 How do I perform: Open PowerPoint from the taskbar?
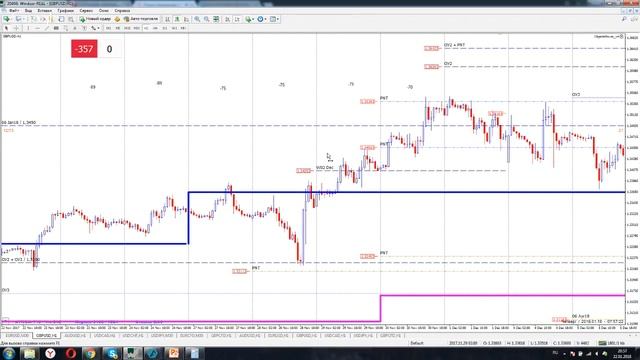[173, 353]
